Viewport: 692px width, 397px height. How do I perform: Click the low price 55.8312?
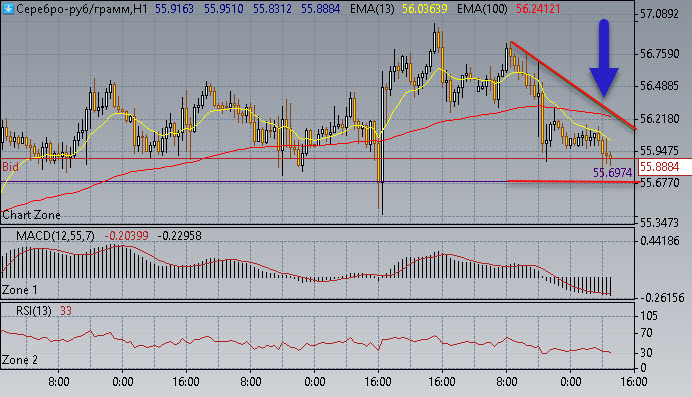[x=272, y=9]
